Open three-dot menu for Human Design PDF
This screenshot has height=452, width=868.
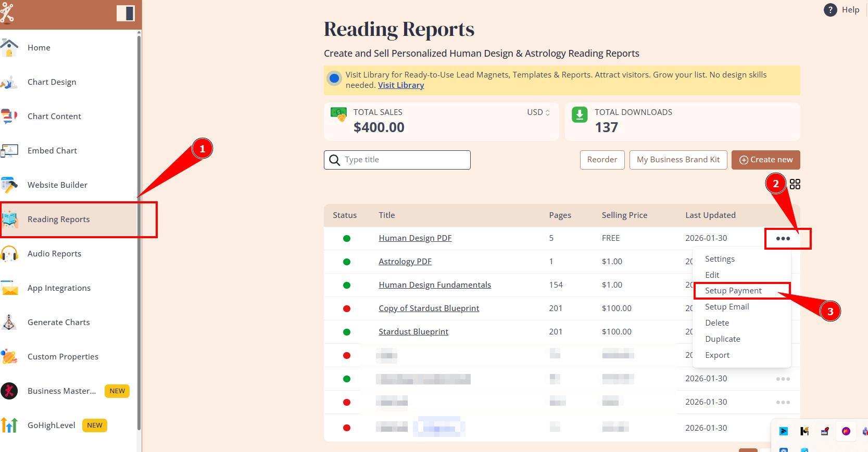[783, 238]
